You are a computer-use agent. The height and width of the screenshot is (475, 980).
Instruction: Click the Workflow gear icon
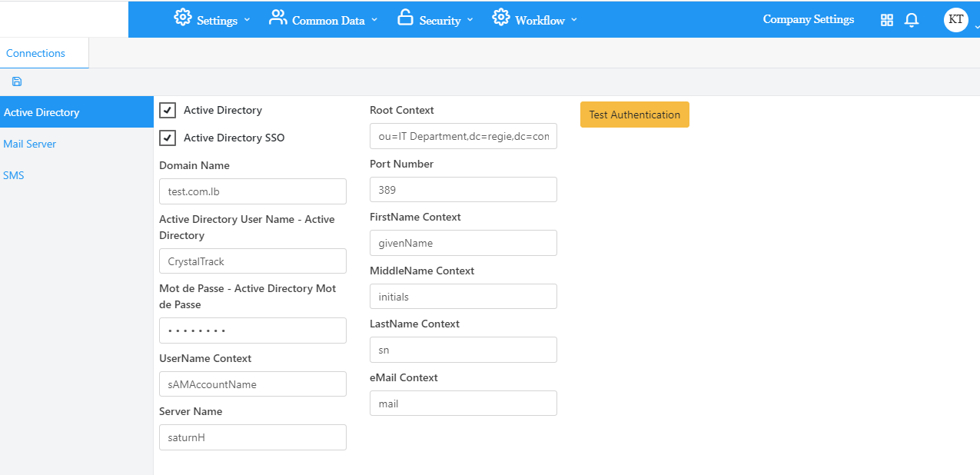pos(501,18)
